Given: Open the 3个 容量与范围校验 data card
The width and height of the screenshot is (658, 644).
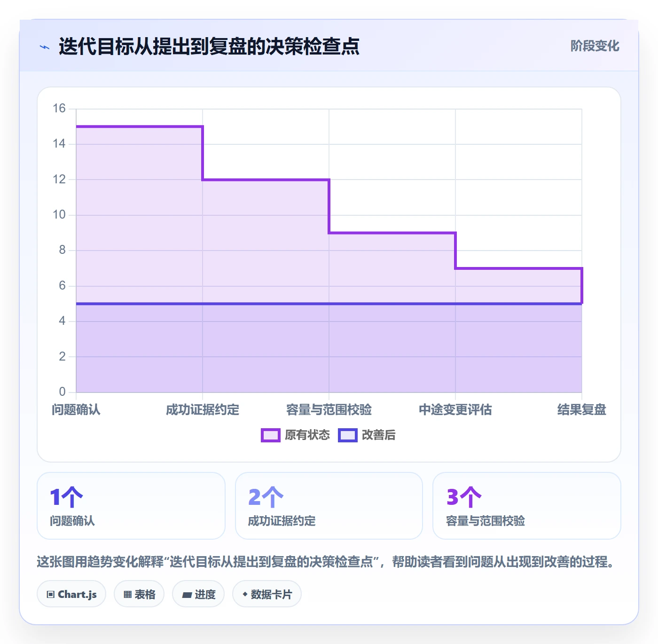Looking at the screenshot, I should coord(527,506).
